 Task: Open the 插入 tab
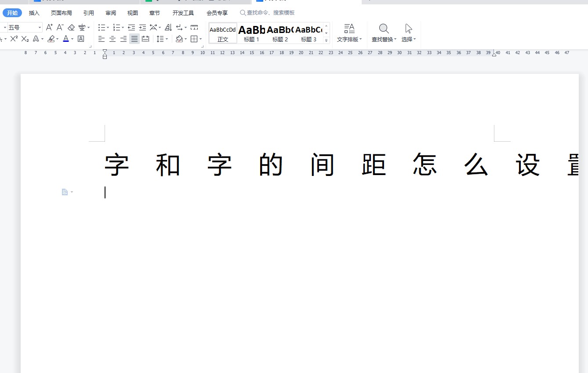coord(34,13)
